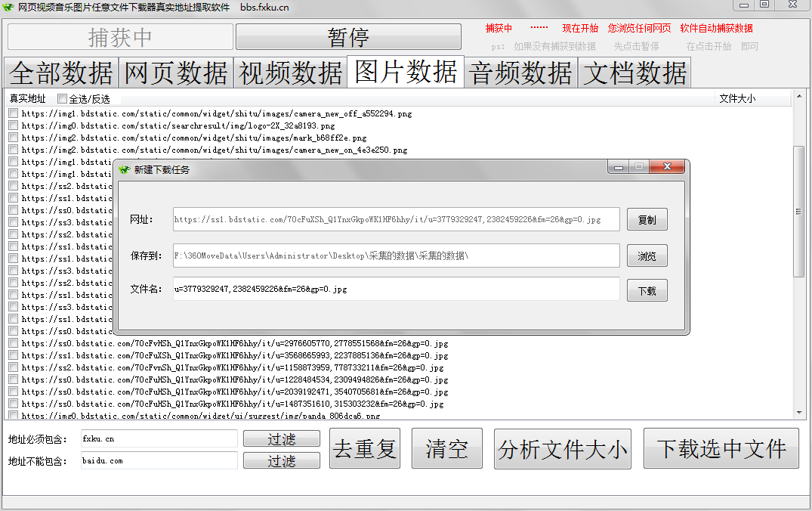Check the camera_new_off_a552294.png row checkbox
Screen dimensions: 812x511
coord(13,113)
